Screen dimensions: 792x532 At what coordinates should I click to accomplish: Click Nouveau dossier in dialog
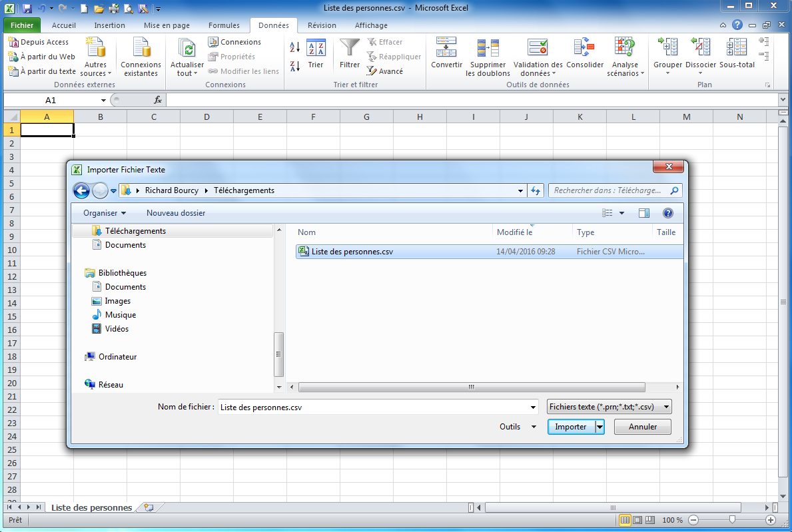[176, 213]
